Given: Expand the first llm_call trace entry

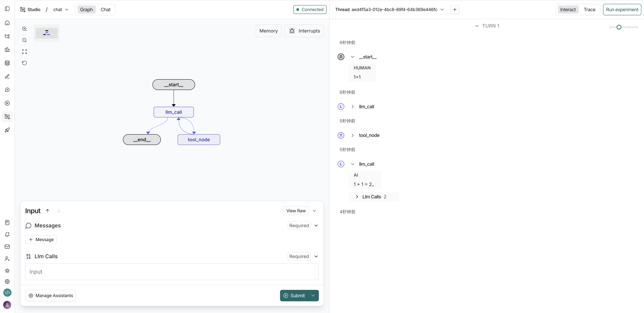Looking at the screenshot, I should click(x=353, y=107).
